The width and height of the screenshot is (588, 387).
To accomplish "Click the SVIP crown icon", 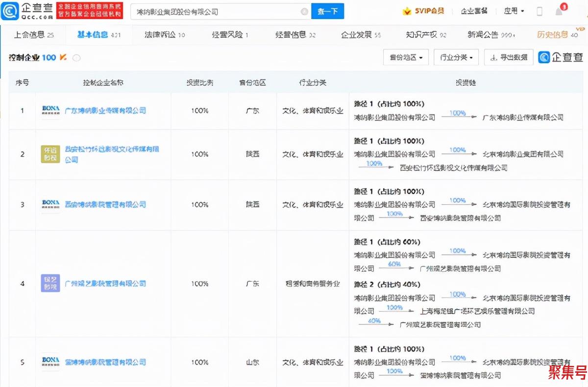I will click(x=407, y=11).
